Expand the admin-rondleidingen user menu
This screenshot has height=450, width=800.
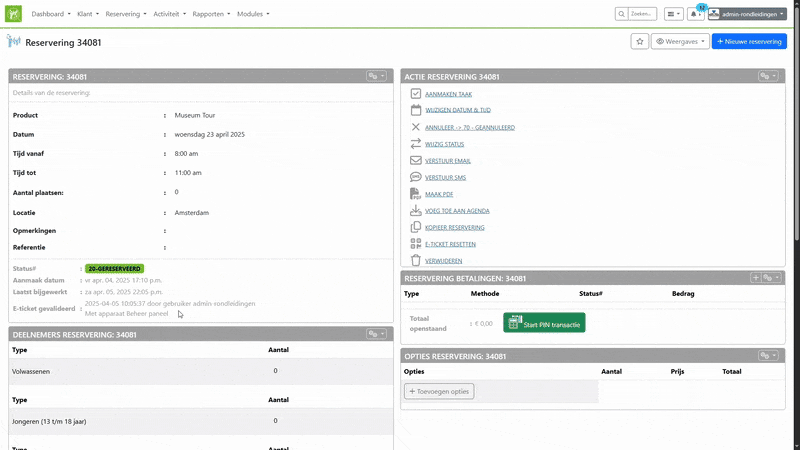747,14
